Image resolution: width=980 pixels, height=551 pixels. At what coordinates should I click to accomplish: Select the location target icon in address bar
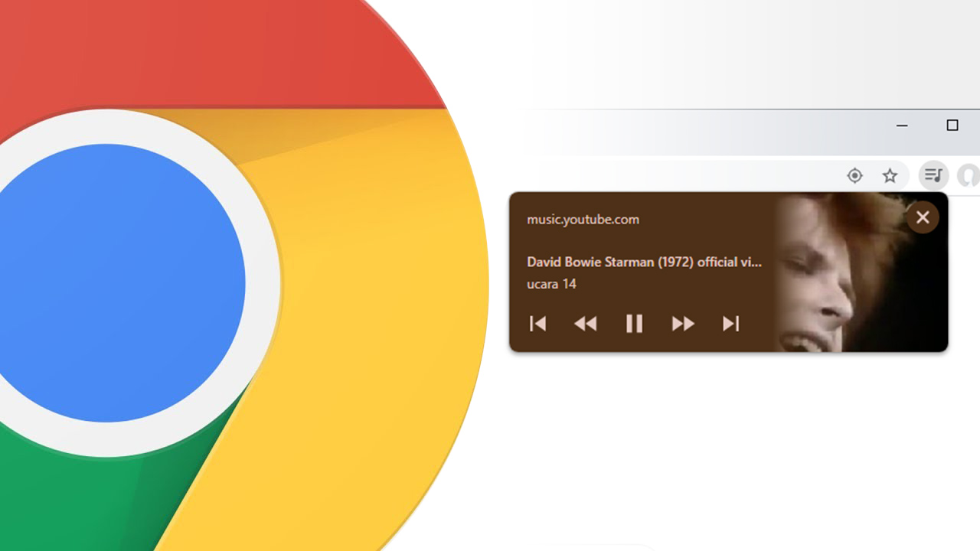point(854,175)
